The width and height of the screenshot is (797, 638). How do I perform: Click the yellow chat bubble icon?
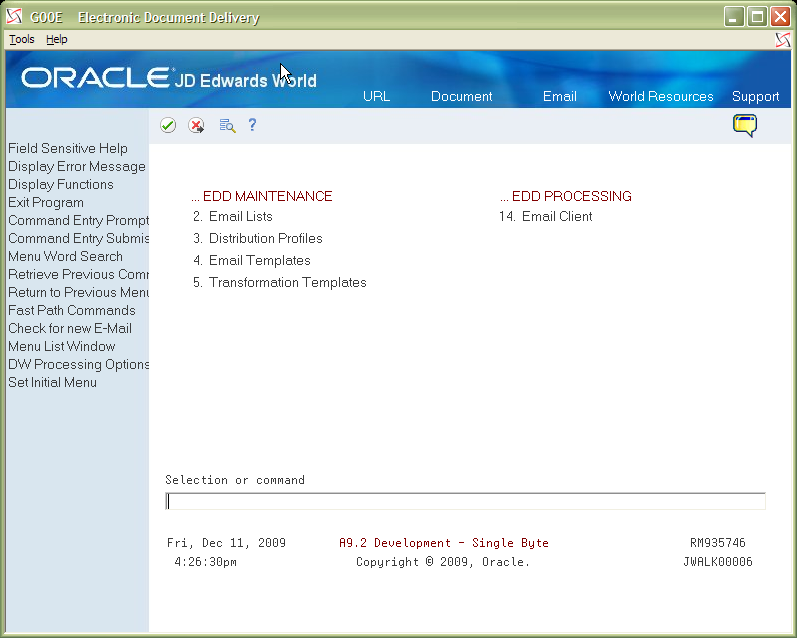tap(745, 126)
